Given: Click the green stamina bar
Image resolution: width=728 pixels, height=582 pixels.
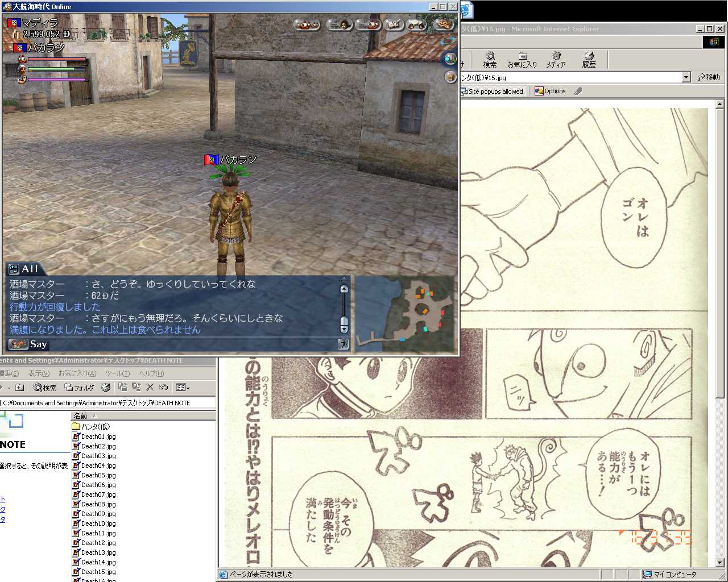Looking at the screenshot, I should point(57,69).
